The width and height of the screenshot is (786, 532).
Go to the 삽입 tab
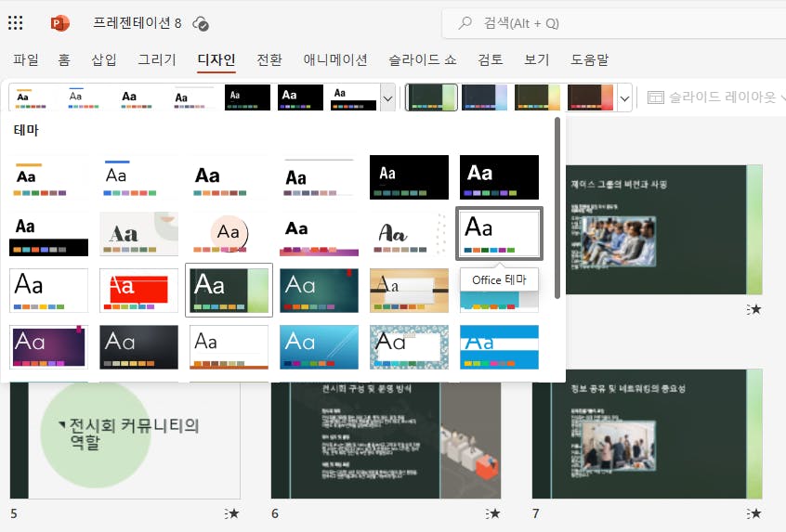click(104, 59)
